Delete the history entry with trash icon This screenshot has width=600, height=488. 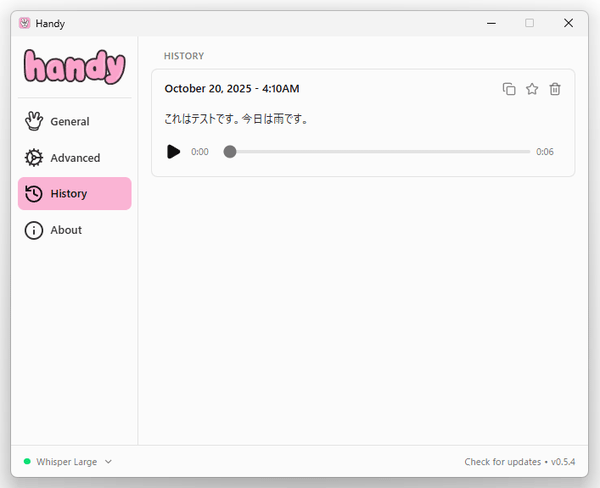(x=555, y=89)
